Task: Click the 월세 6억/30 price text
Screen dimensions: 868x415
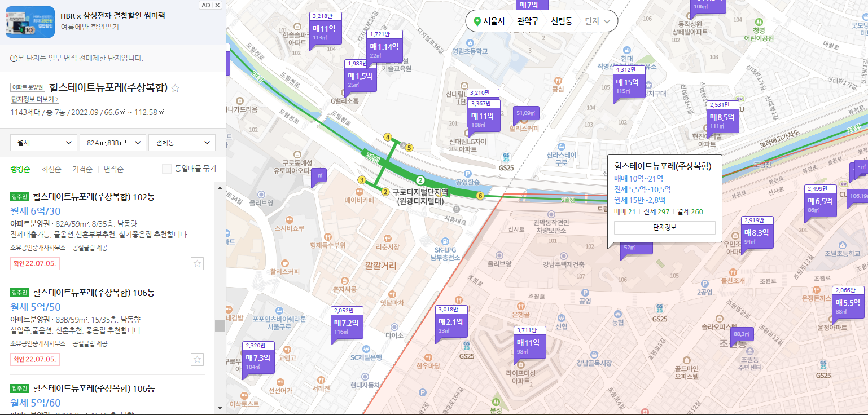Action: pos(36,211)
